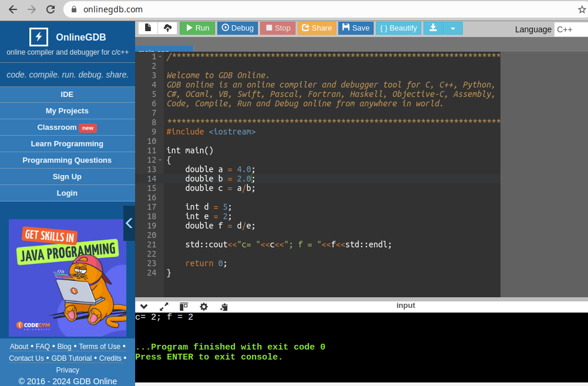
Task: Click the OnlineGDB lightning logo
Action: point(39,37)
